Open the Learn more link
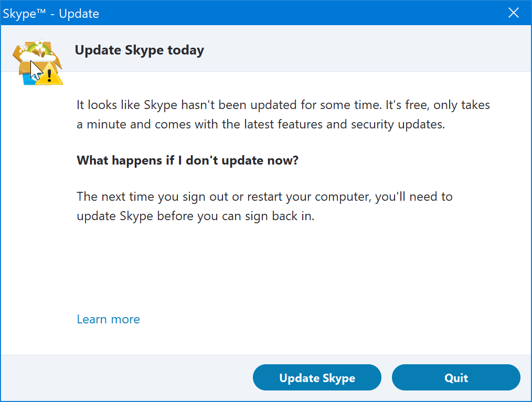This screenshot has height=402, width=532. click(108, 319)
